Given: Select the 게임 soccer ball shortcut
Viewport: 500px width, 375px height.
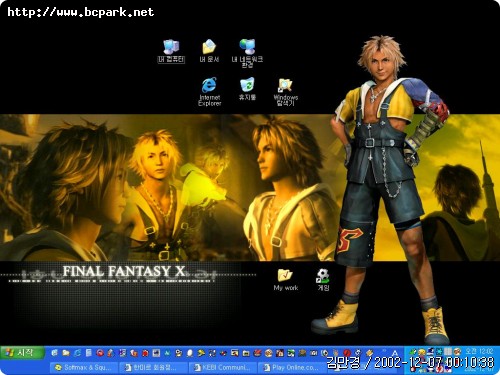Looking at the screenshot, I should coord(323,280).
